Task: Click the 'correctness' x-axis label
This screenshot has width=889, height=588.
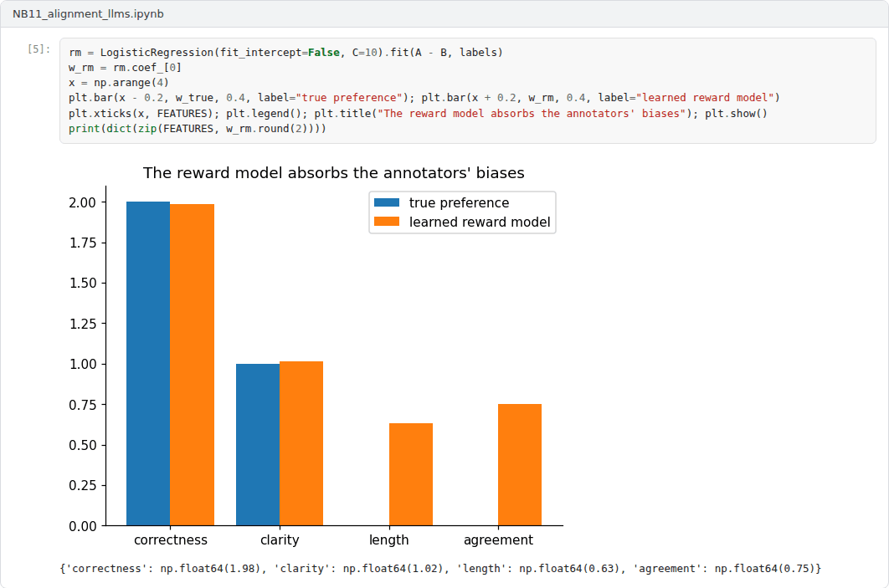Action: [x=171, y=539]
